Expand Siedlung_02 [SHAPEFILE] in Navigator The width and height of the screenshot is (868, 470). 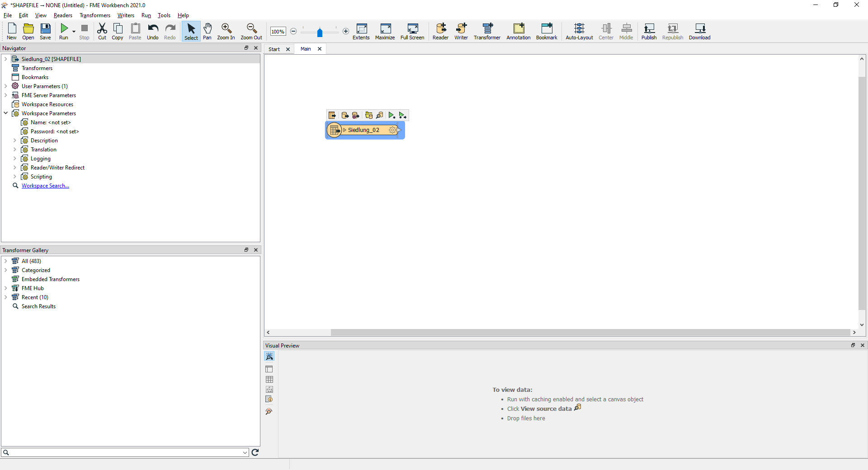click(x=5, y=59)
